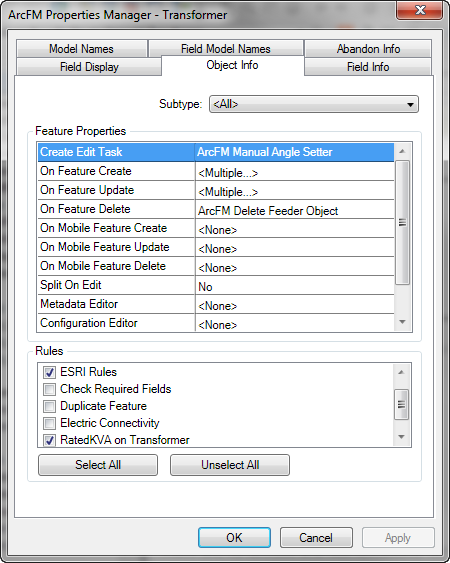Expand the Subtype dropdown
This screenshot has height=563, width=450.
[314, 104]
